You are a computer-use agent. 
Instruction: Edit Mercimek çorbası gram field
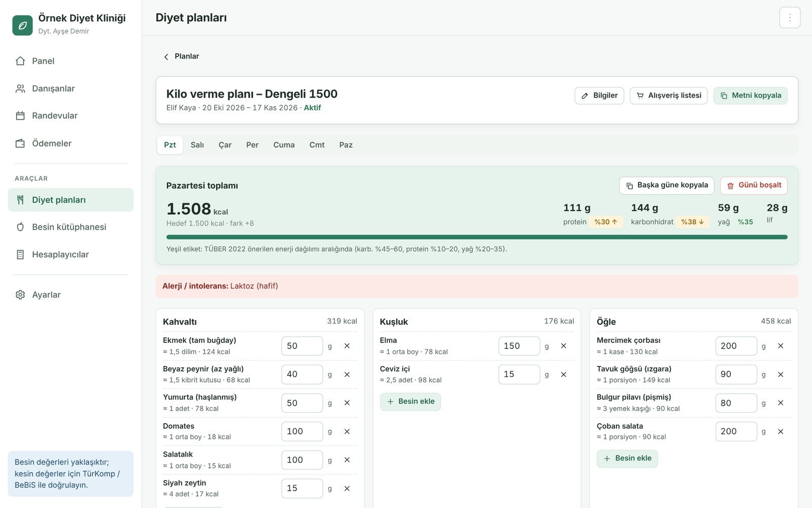[736, 346]
